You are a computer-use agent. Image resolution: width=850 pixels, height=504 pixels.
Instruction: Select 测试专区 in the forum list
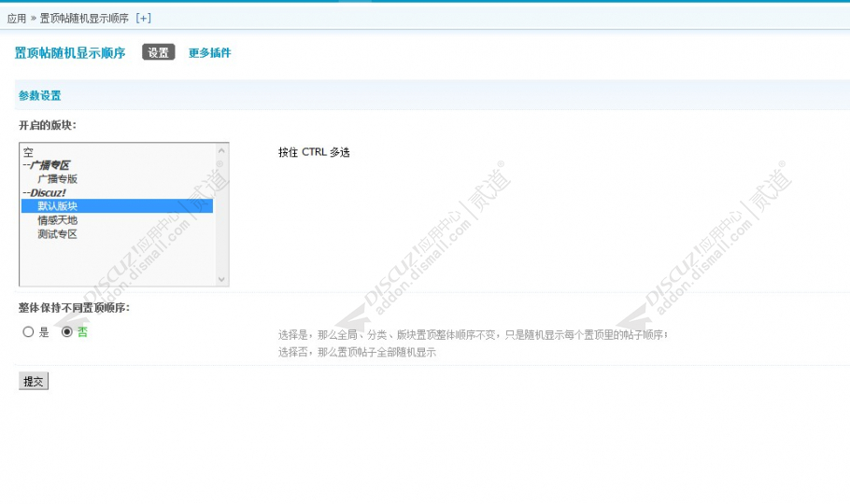pyautogui.click(x=117, y=234)
